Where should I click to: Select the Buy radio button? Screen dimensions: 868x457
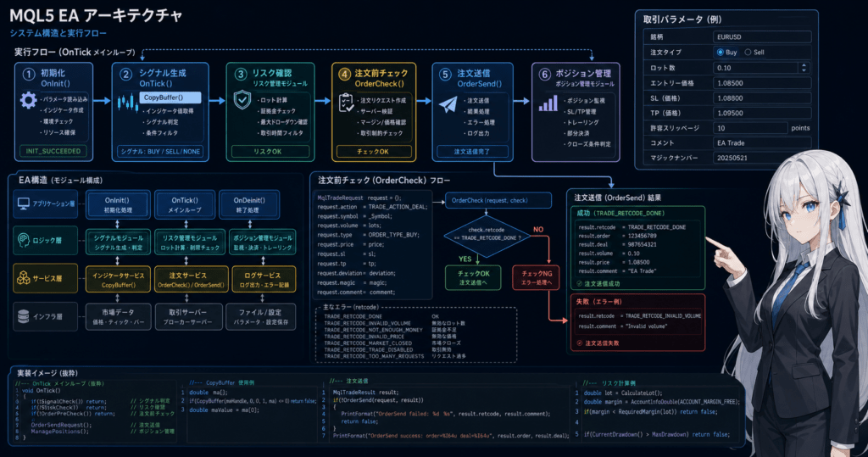pyautogui.click(x=721, y=52)
